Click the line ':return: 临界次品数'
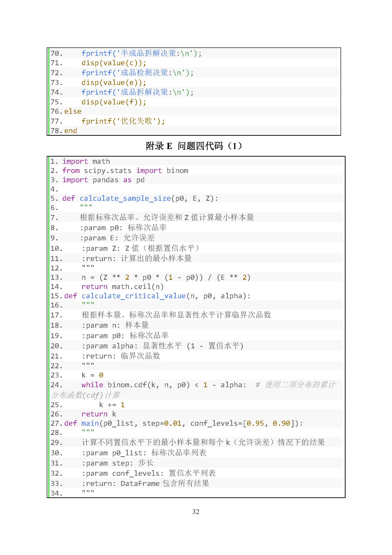The height and width of the screenshot is (555, 392). click(121, 356)
